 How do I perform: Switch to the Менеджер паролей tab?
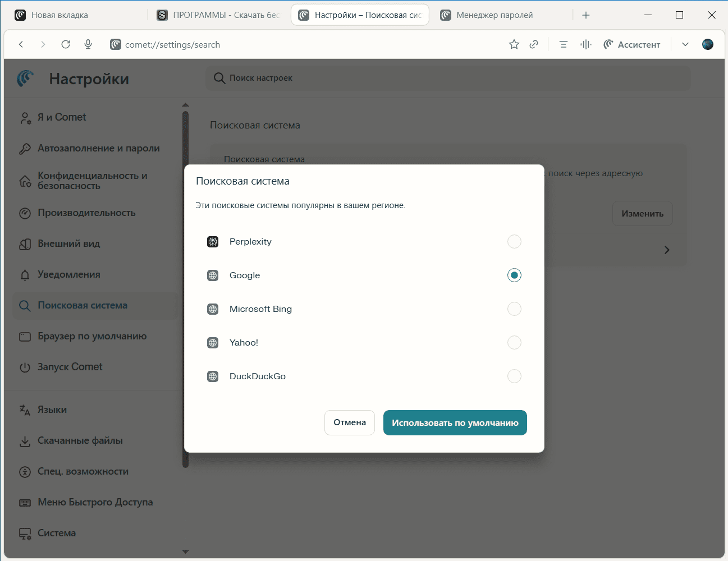[x=501, y=15]
